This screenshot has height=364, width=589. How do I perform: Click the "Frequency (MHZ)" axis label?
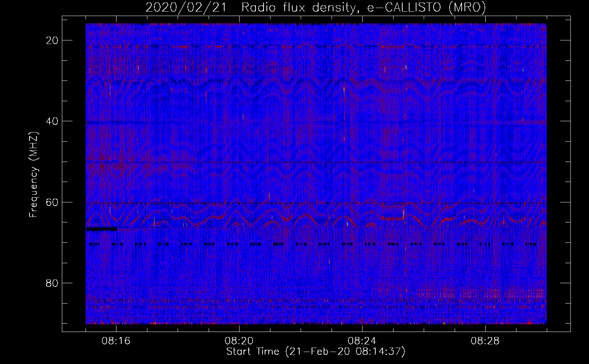click(x=33, y=175)
